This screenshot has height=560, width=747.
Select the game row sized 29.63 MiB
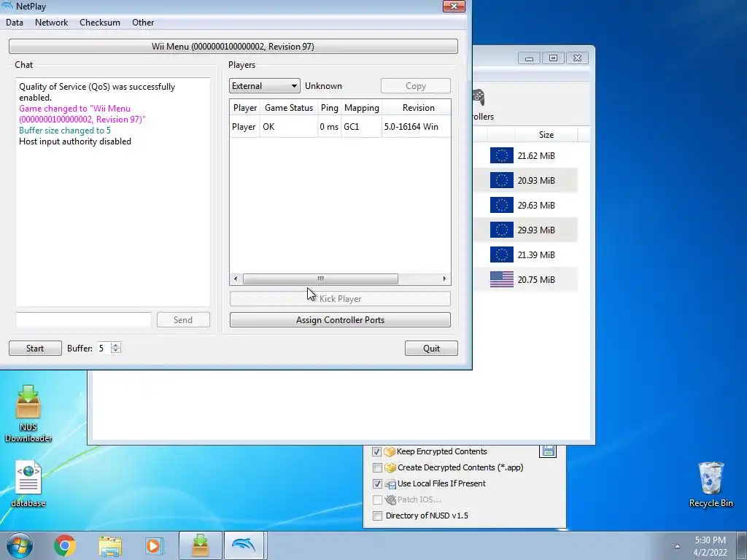coord(525,205)
